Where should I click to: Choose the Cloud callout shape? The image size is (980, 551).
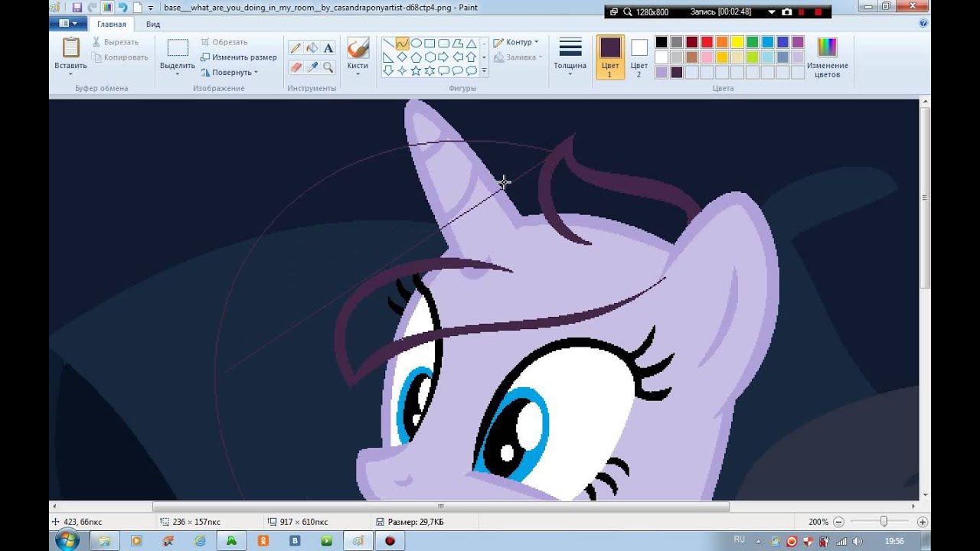pos(471,71)
